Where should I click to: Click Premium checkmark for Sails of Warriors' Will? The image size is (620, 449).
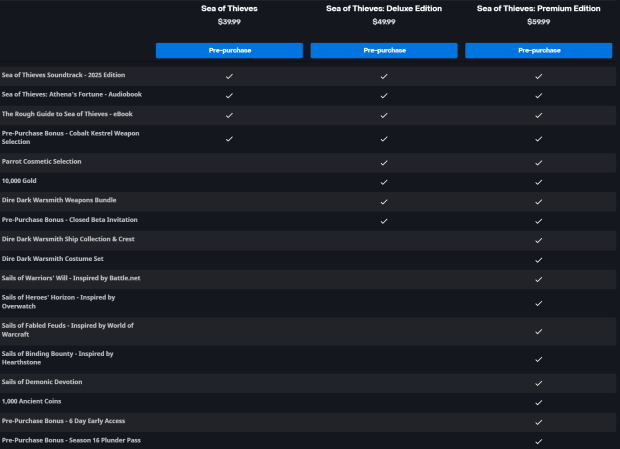tap(539, 280)
